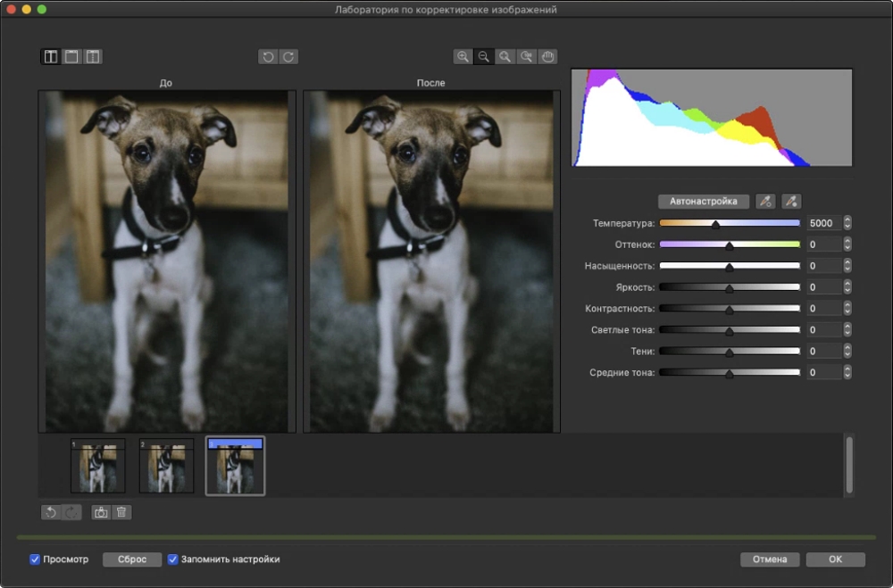The height and width of the screenshot is (588, 893).
Task: Click the zoom out magnifier icon
Action: tap(484, 57)
